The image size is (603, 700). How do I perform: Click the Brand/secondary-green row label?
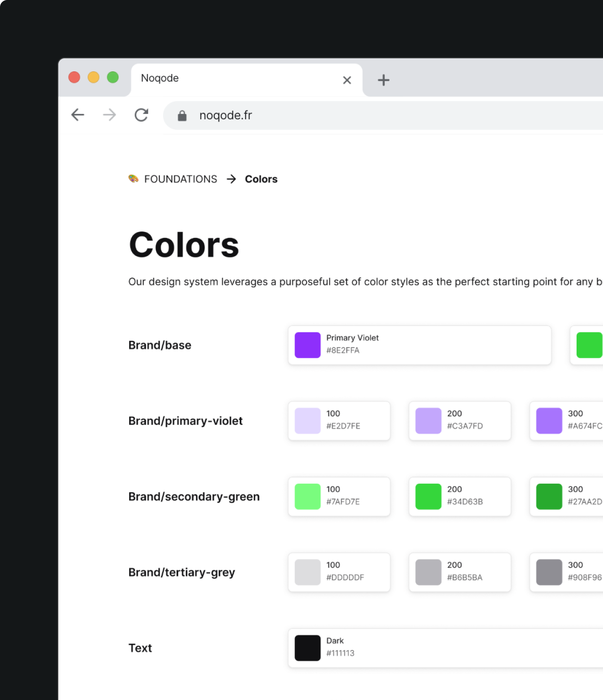pos(194,497)
